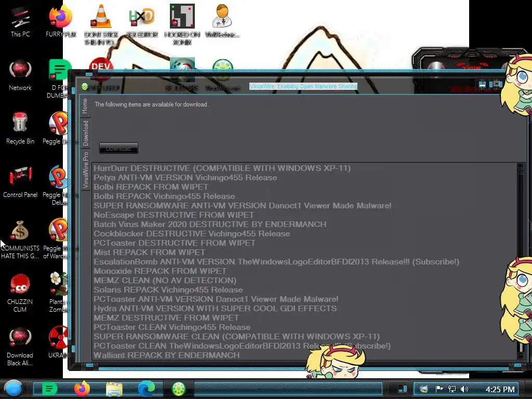Click the list scrollbar up arrow
Viewport: 532px width, 399px height.
[521, 167]
